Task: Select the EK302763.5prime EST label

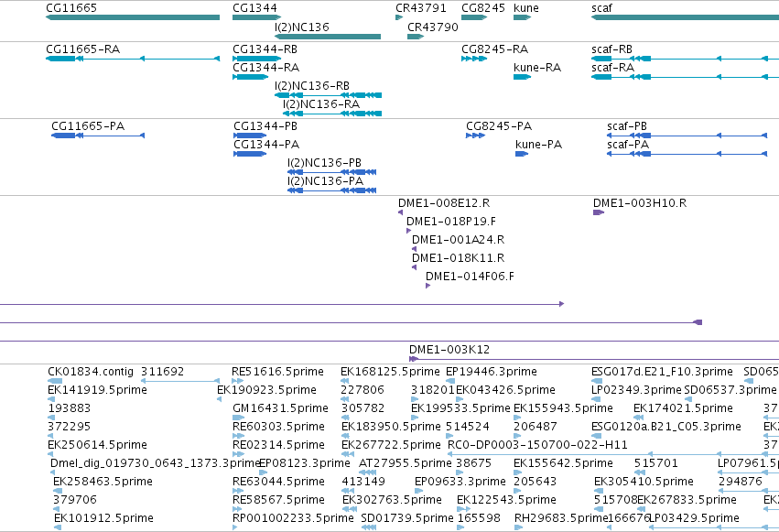Action: click(x=392, y=500)
